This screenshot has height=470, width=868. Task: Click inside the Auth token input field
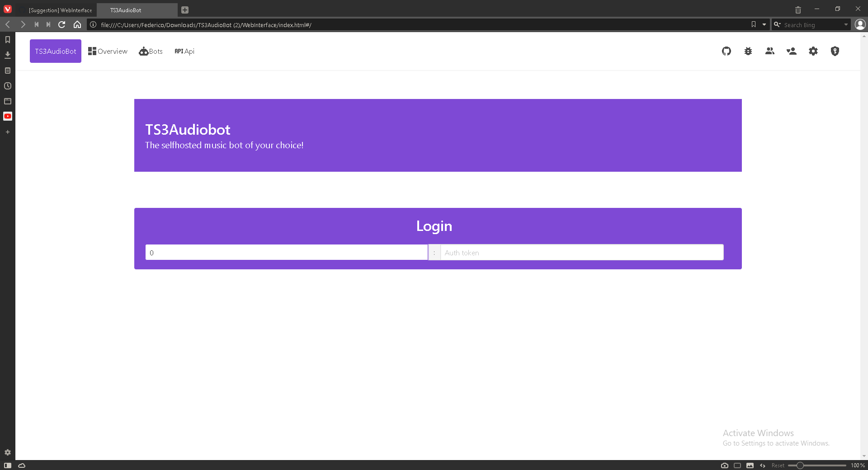coord(582,252)
